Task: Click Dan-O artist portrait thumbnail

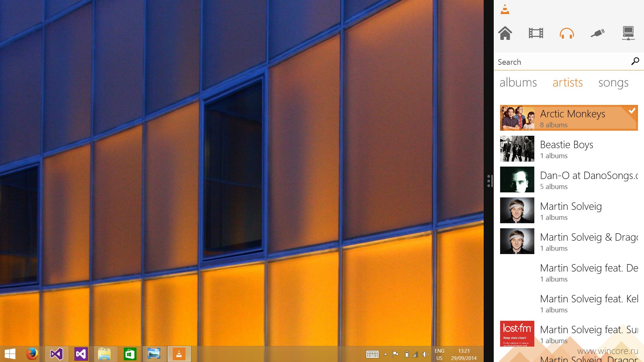Action: [x=517, y=180]
